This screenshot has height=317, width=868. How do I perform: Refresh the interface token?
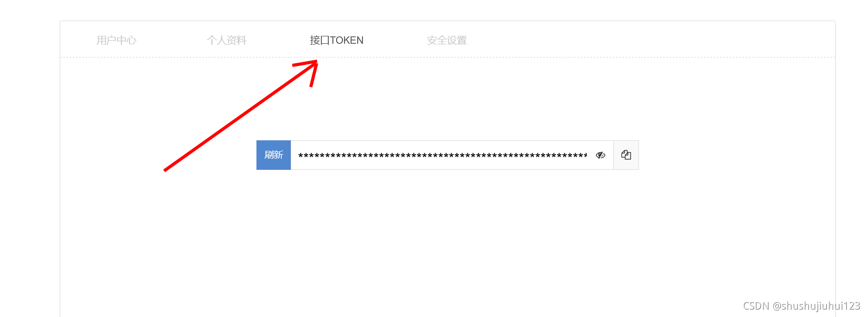pyautogui.click(x=273, y=155)
